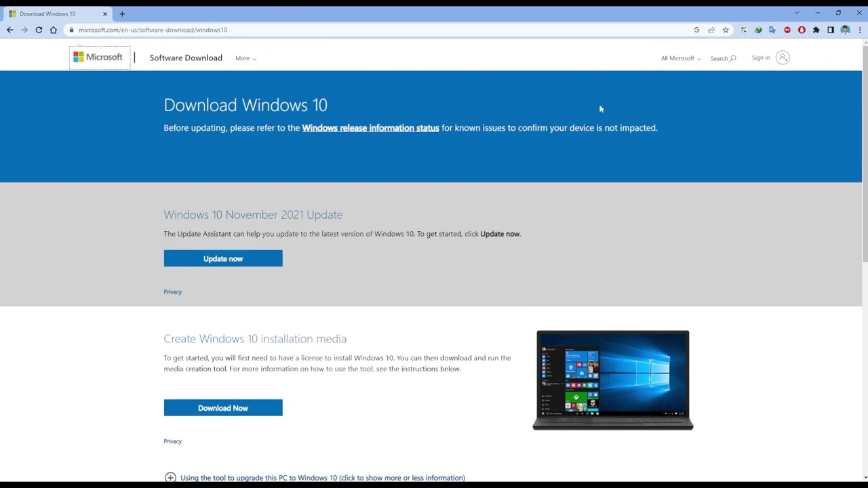Screen dimensions: 868x488
Task: Open the browser home page icon
Action: point(54,30)
